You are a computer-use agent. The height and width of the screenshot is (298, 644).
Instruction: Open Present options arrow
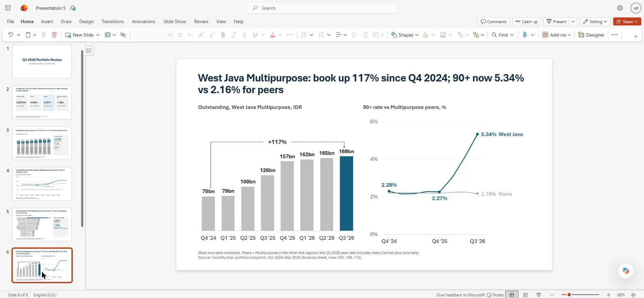pyautogui.click(x=573, y=21)
